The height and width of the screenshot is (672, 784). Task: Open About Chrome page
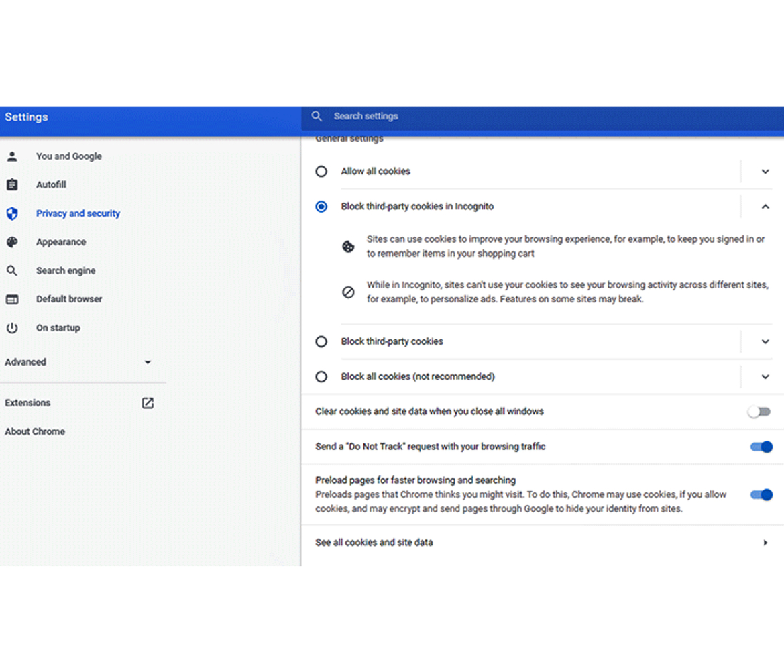35,431
